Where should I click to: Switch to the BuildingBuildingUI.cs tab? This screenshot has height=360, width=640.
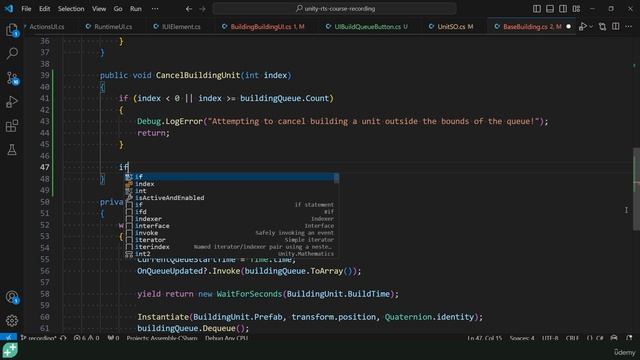(267, 27)
